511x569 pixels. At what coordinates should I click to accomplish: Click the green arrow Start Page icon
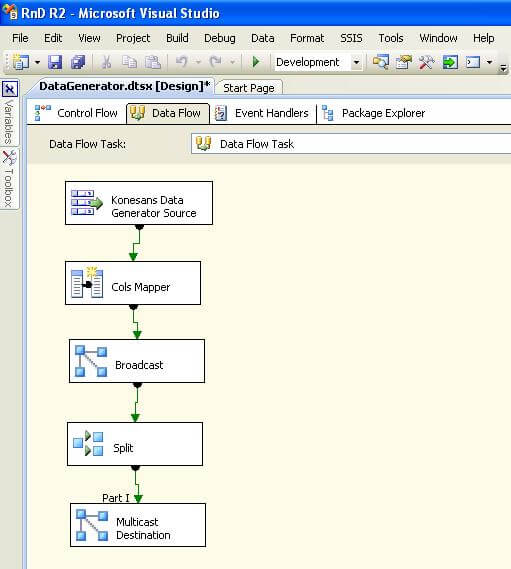pos(450,62)
